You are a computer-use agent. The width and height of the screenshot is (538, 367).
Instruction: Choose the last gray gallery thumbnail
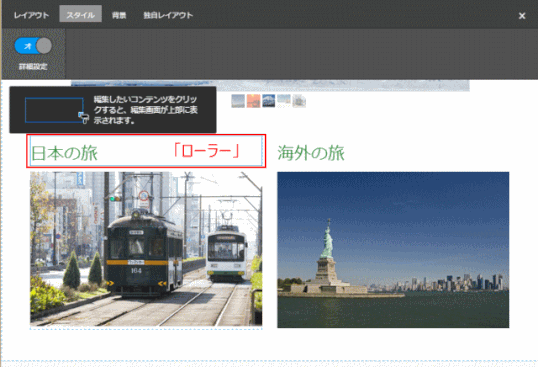299,101
